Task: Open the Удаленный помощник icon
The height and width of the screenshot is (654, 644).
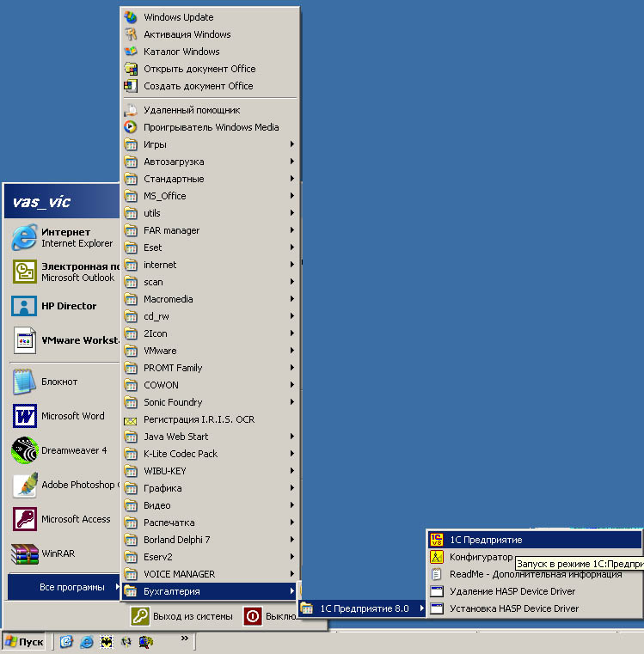Action: coord(131,110)
